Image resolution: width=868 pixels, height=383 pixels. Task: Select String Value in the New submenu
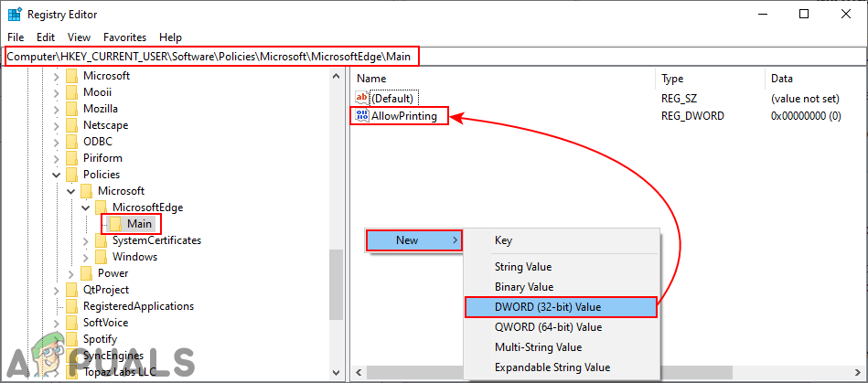(x=523, y=267)
